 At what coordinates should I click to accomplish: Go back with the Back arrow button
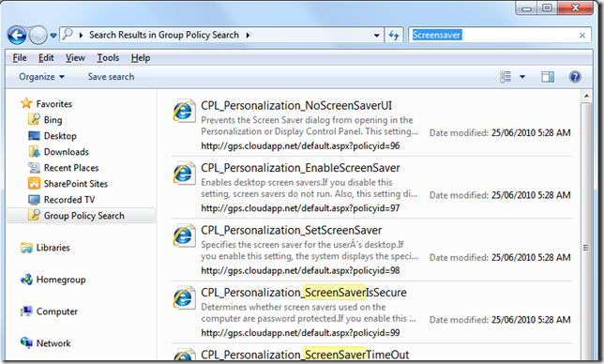click(x=17, y=36)
